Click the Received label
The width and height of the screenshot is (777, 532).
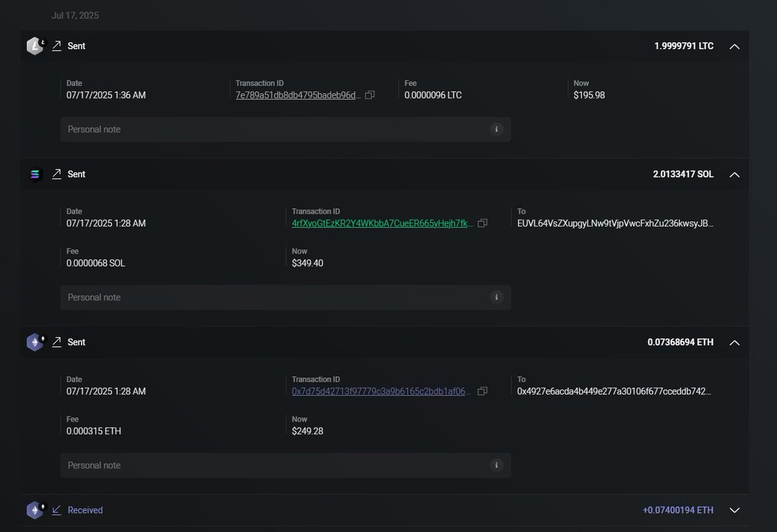[85, 510]
